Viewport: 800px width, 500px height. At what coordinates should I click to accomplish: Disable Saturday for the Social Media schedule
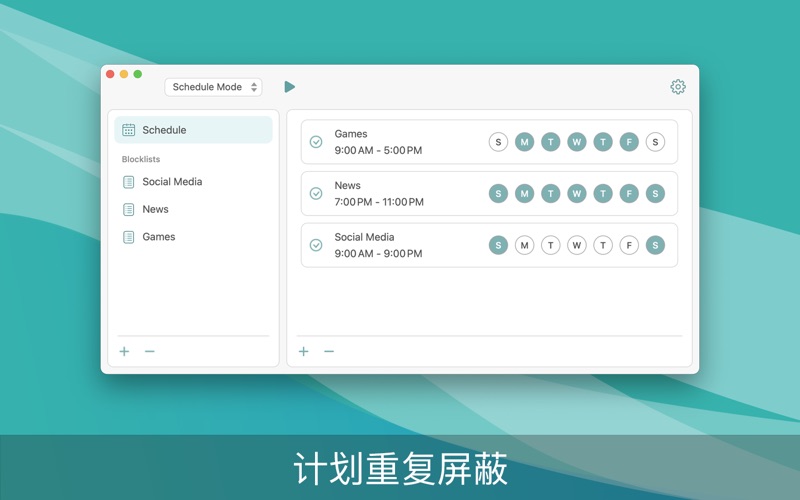[x=655, y=245]
